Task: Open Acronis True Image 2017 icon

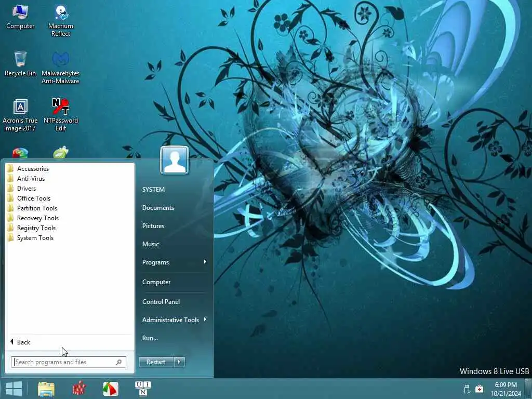Action: tap(20, 115)
